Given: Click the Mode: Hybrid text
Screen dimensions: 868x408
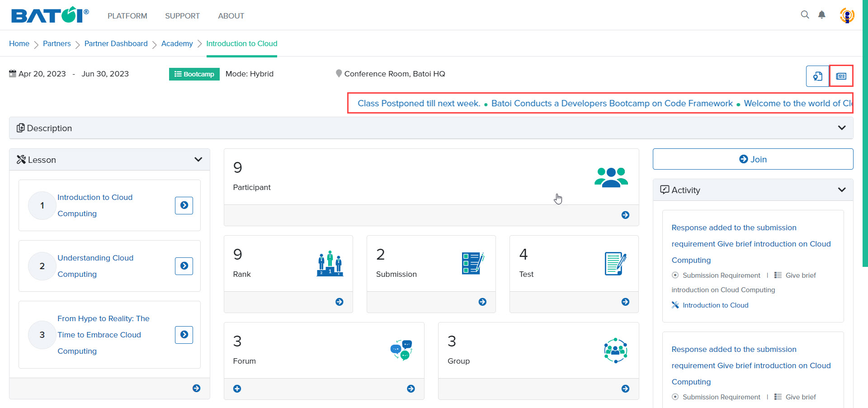Looking at the screenshot, I should tap(250, 74).
